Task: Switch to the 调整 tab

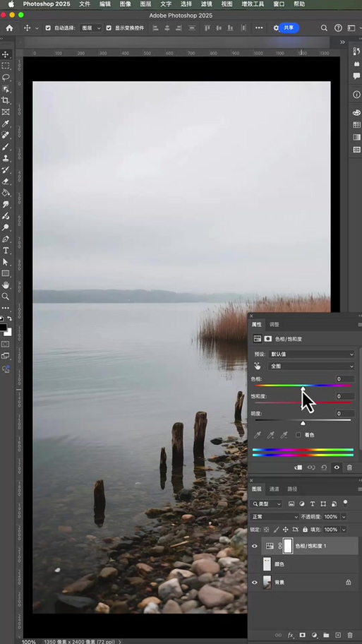Action: [274, 324]
